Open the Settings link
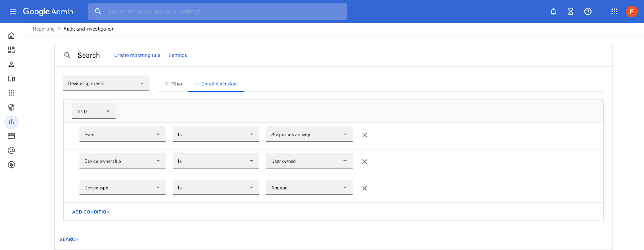 pyautogui.click(x=178, y=55)
